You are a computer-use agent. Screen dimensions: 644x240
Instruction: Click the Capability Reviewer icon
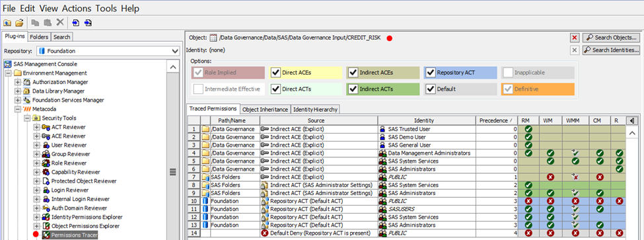pyautogui.click(x=46, y=172)
